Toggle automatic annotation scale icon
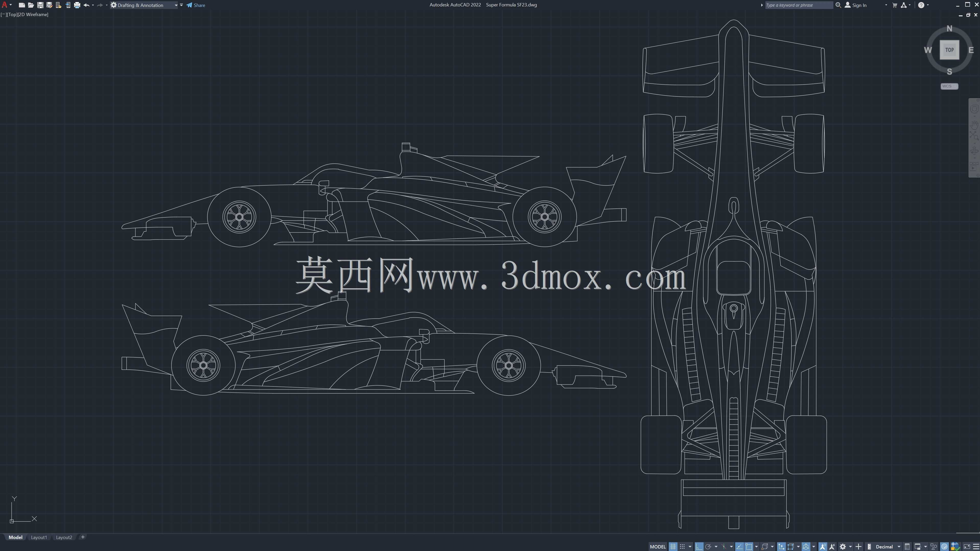Screen dimensions: 980x551 (832, 547)
